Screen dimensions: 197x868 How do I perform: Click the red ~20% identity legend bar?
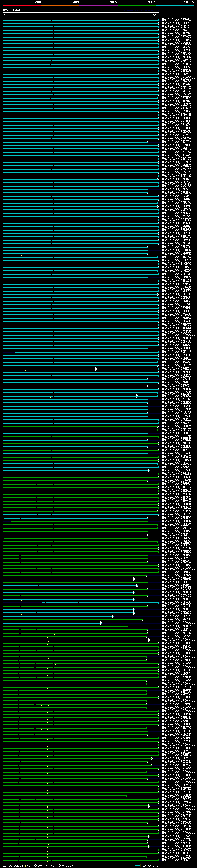click(22, 6)
